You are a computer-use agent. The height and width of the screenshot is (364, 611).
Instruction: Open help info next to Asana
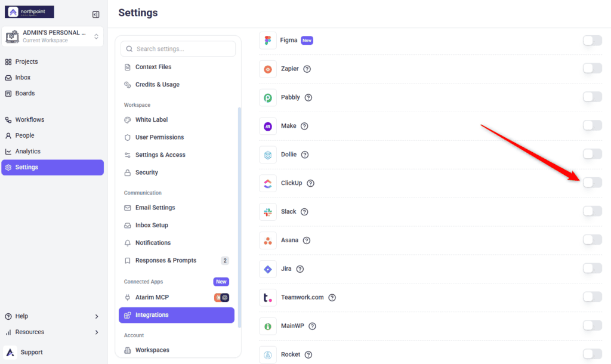307,240
